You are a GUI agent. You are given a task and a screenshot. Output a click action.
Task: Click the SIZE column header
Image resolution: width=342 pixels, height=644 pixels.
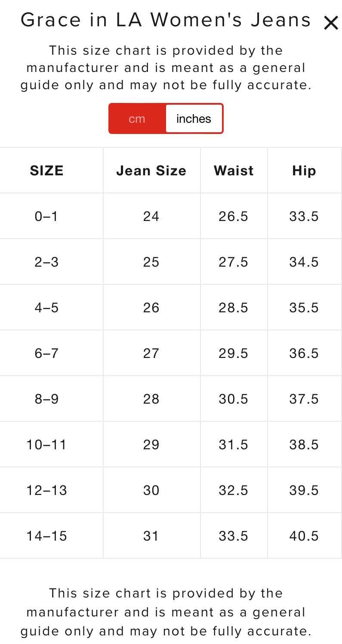47,171
